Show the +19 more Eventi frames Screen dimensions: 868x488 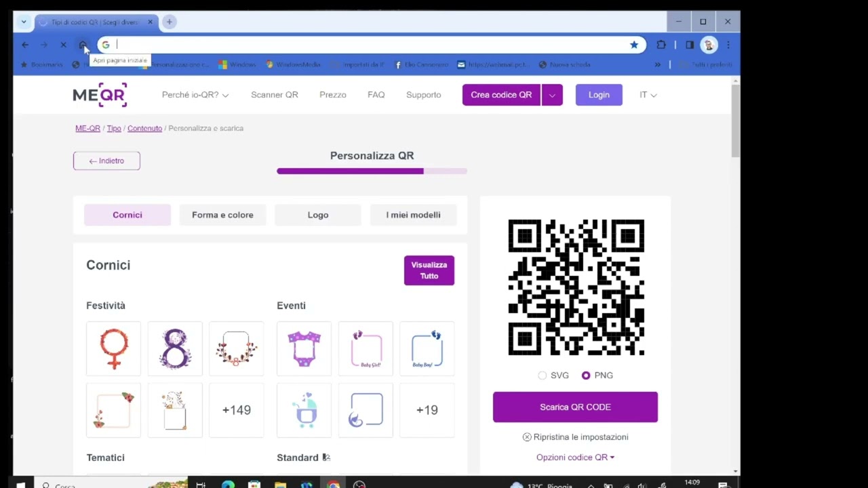pos(427,410)
